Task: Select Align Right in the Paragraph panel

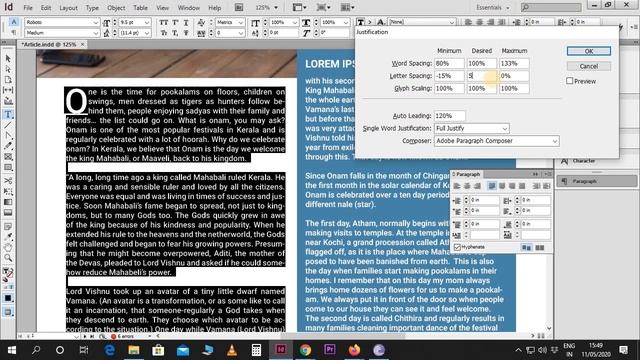Action: pos(477,186)
